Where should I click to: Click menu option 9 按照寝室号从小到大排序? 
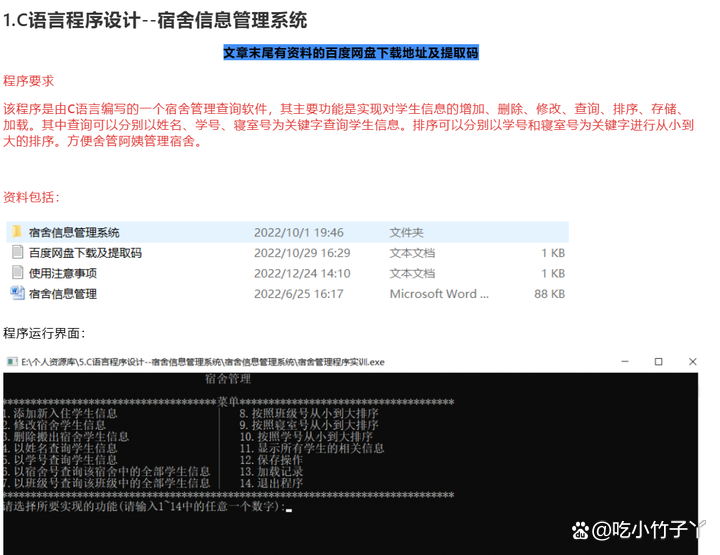(x=309, y=425)
